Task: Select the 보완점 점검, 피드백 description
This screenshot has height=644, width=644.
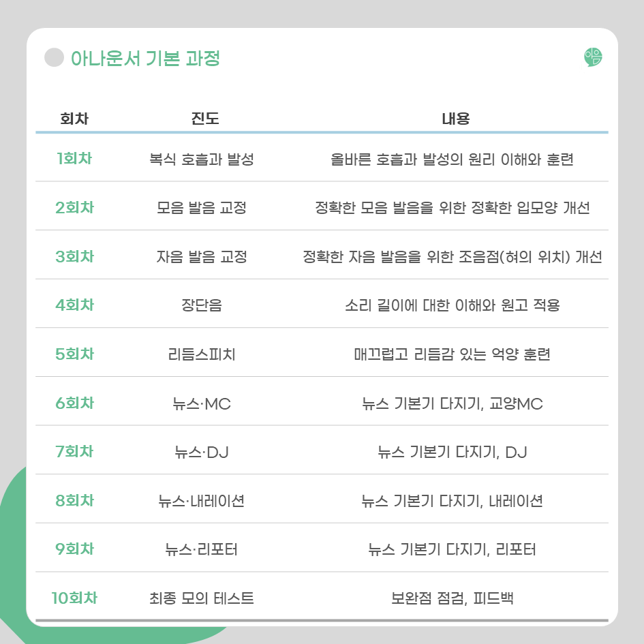Action: [453, 598]
